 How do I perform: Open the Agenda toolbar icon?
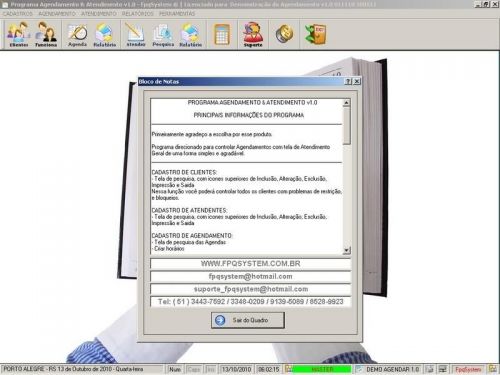pos(77,34)
